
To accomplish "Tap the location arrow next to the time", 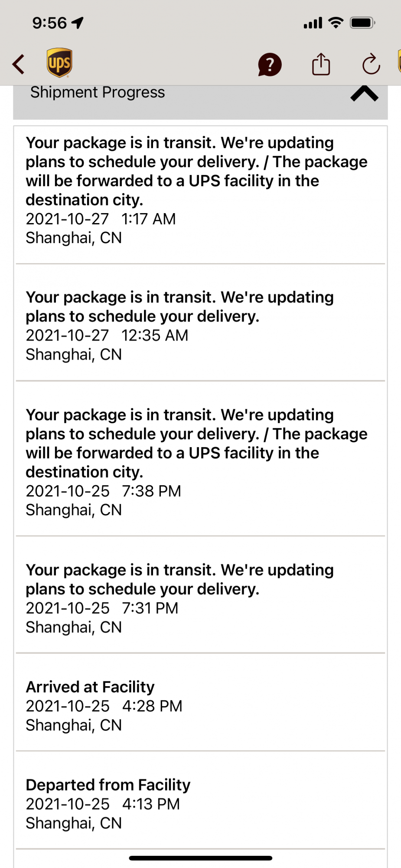I will 78,23.
